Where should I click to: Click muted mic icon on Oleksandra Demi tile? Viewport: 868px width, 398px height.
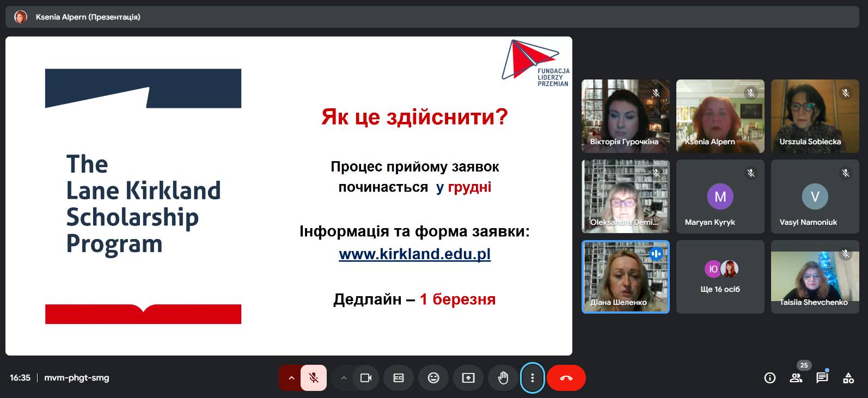pos(656,173)
